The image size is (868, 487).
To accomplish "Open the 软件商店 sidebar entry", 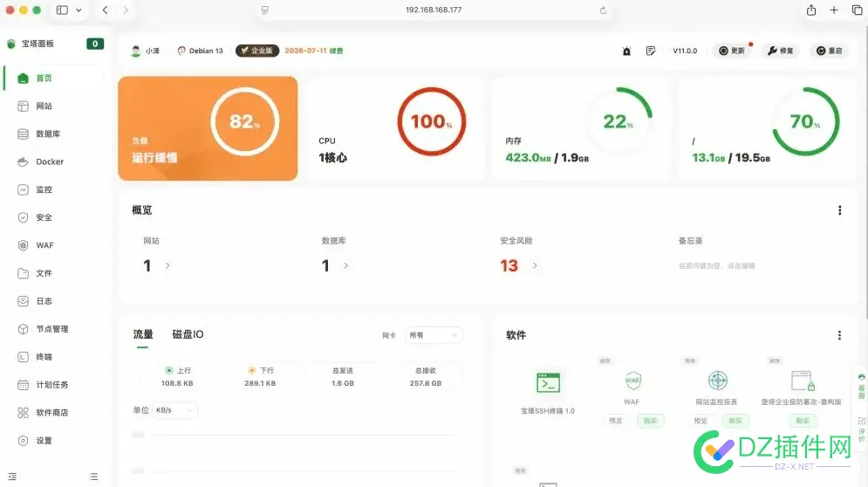I will [43, 413].
